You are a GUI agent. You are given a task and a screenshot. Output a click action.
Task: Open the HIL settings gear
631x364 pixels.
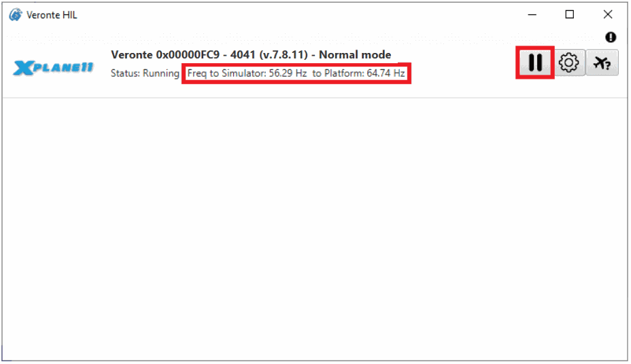point(568,63)
